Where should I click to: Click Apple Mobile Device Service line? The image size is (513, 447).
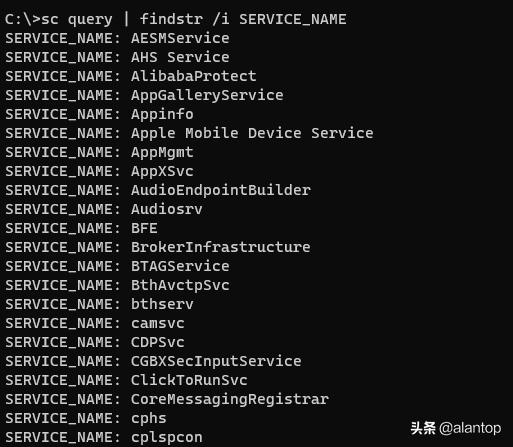pyautogui.click(x=189, y=133)
